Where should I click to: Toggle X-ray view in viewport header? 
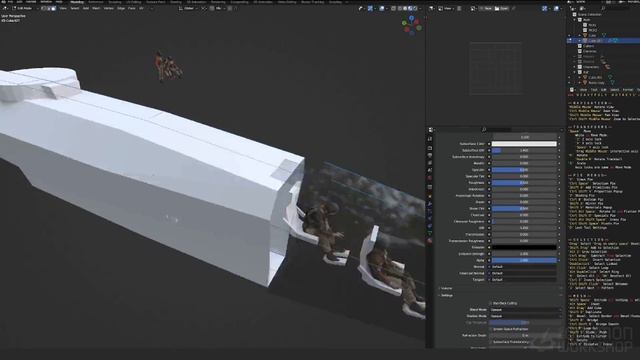[x=393, y=8]
